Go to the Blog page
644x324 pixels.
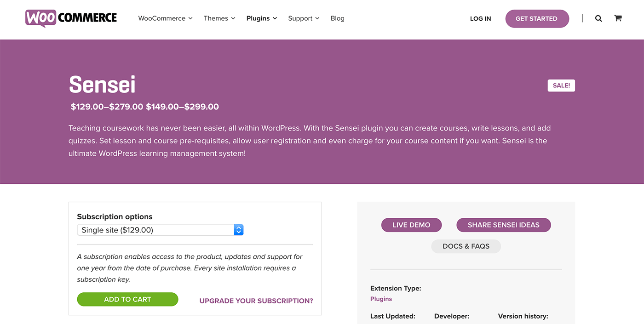pyautogui.click(x=338, y=18)
